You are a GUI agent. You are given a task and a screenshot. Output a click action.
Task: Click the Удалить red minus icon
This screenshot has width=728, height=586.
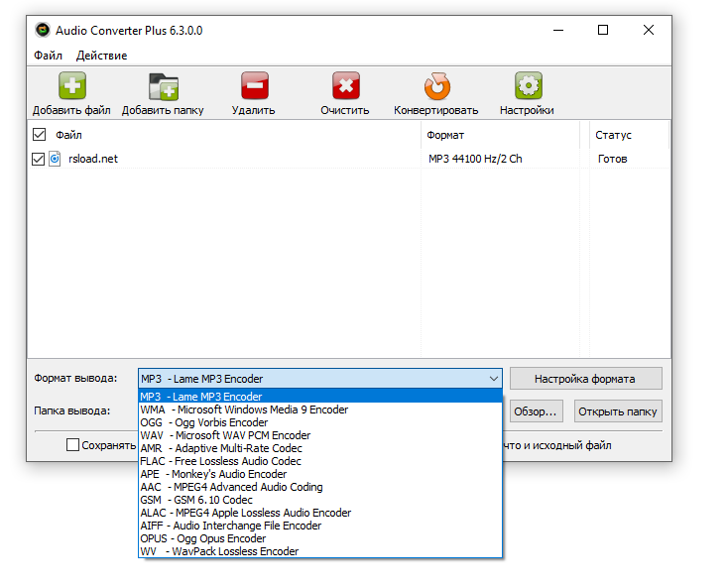(255, 86)
